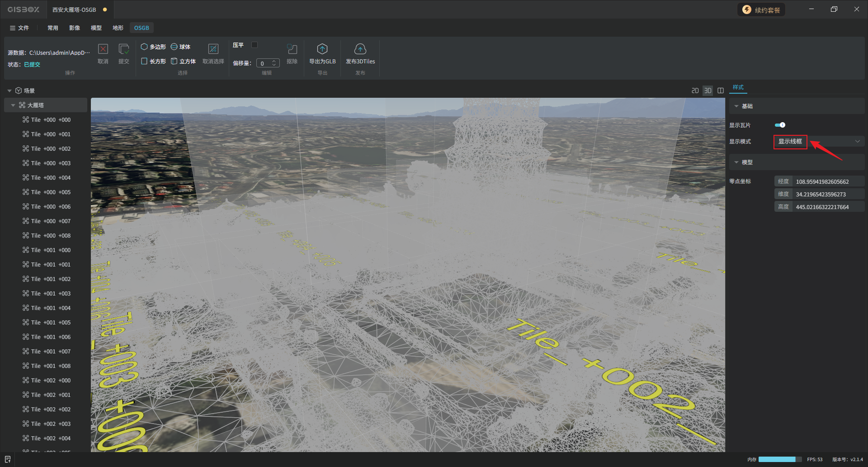Click the 续约套餐 renew plan button
The image size is (868, 467).
coord(761,10)
